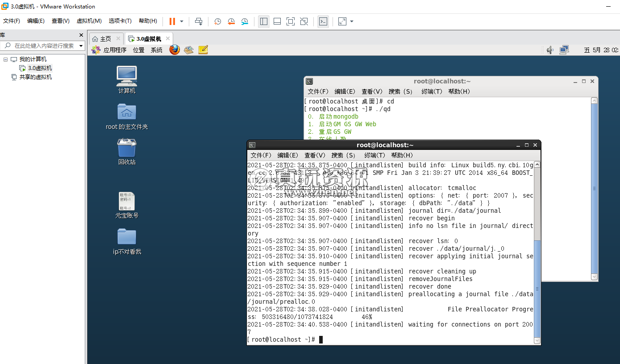Close the library panel
Screen dimensions: 620x364
pyautogui.click(x=81, y=35)
